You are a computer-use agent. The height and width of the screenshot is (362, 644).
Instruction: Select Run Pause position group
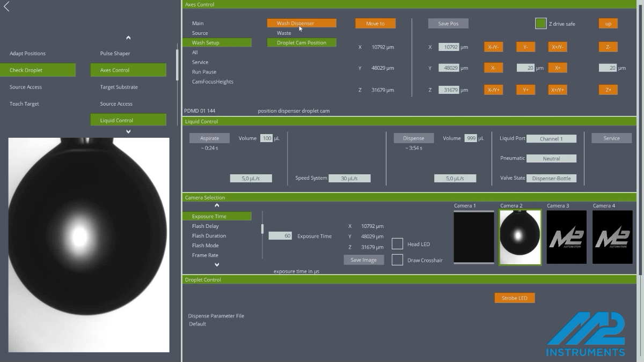coord(204,72)
